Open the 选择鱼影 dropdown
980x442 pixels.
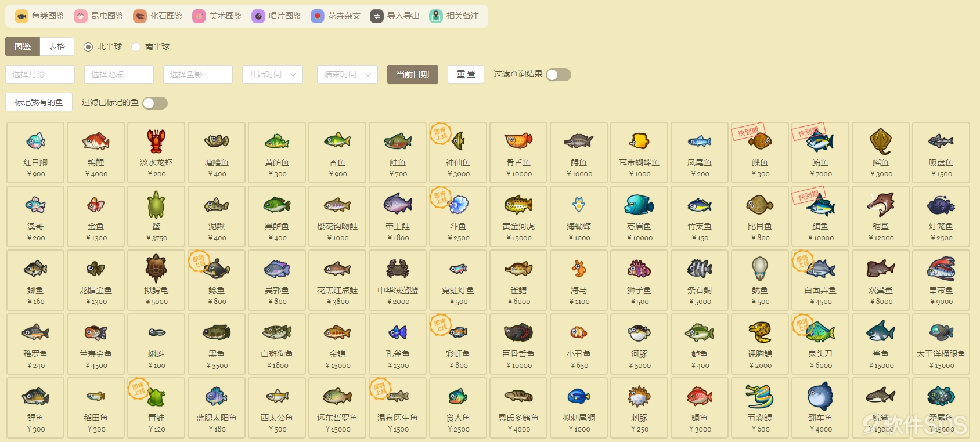(x=198, y=74)
